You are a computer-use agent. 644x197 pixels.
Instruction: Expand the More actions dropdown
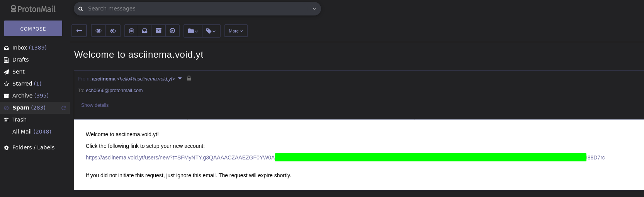pos(236,31)
